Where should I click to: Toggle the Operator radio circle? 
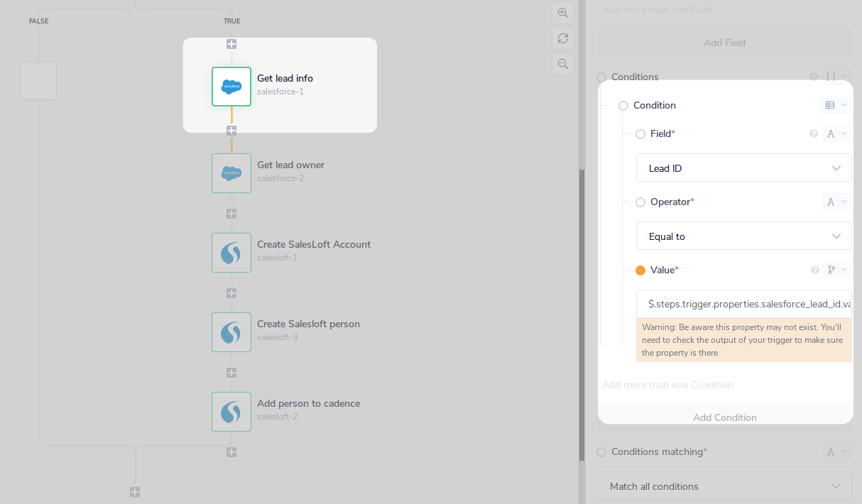click(x=640, y=202)
